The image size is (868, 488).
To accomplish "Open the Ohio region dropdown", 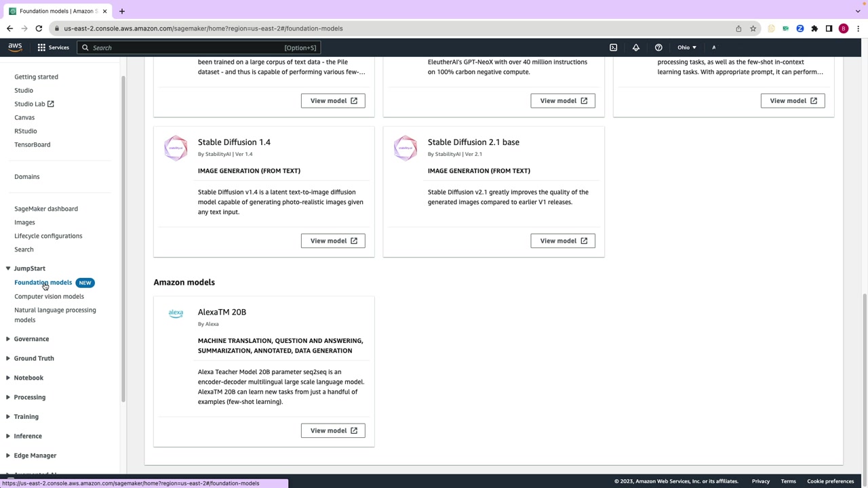I will (x=686, y=47).
